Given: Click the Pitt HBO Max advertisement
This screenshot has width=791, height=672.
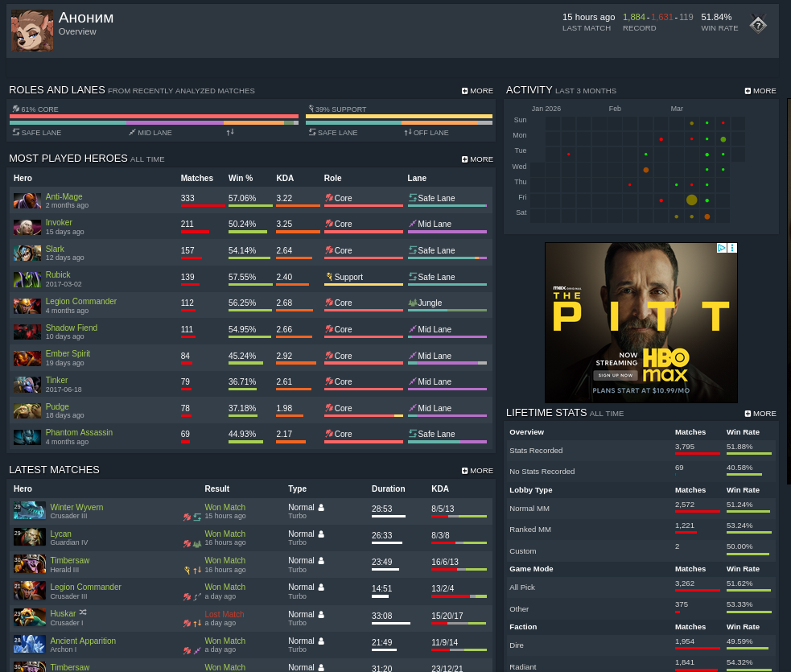Looking at the screenshot, I should click(x=641, y=323).
